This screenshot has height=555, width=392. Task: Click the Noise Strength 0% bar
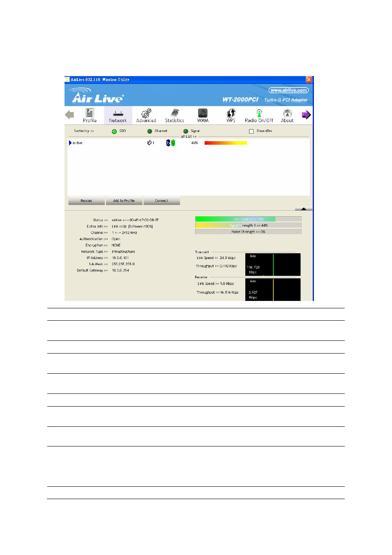click(249, 231)
